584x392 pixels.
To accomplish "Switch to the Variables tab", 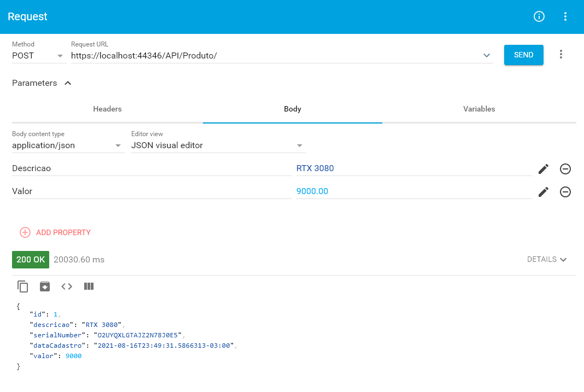I will (x=479, y=109).
